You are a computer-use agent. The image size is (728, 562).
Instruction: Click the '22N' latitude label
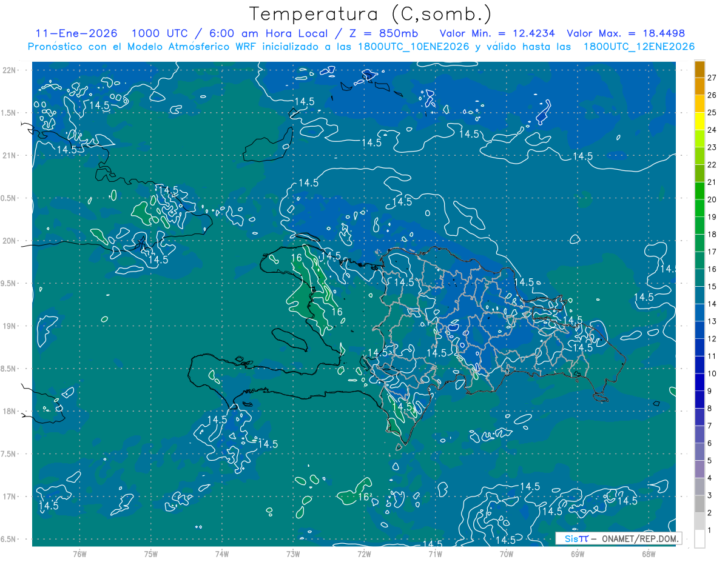10,70
